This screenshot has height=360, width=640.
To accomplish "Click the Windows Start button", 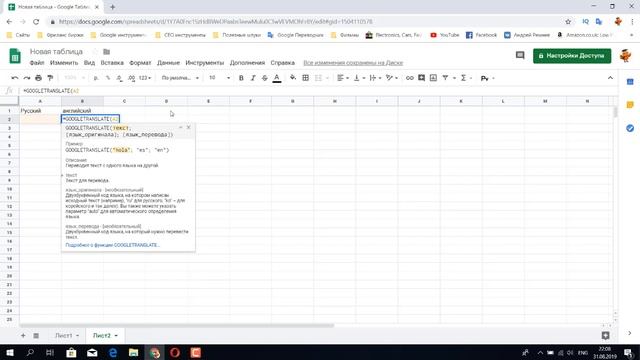I will point(9,352).
